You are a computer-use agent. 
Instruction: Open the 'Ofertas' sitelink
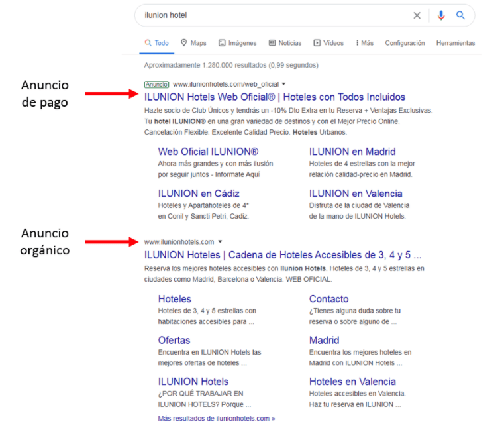click(x=174, y=340)
